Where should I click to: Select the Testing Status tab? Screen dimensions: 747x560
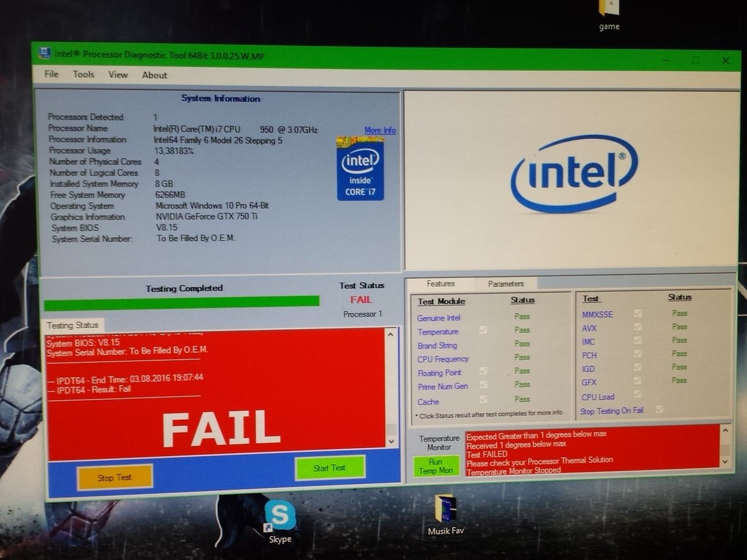point(72,325)
